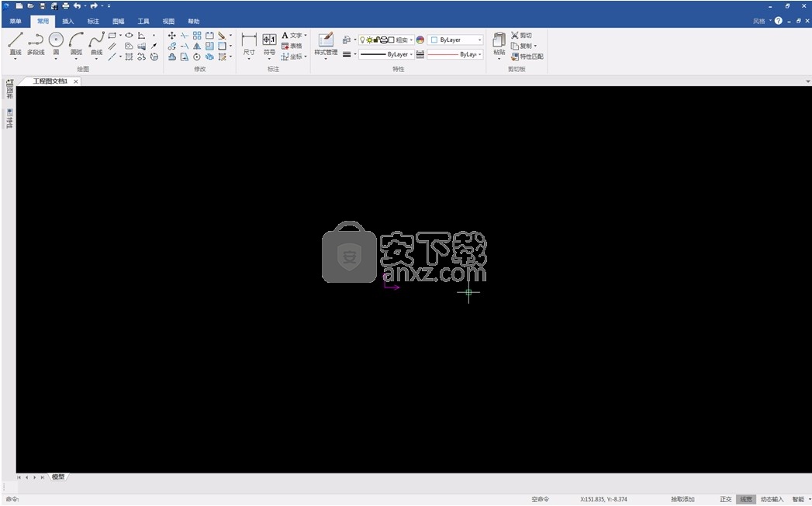Click the Print icon in quick access toolbar

(66, 6)
